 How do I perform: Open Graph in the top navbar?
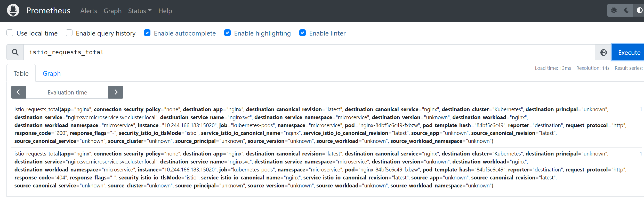tap(112, 11)
